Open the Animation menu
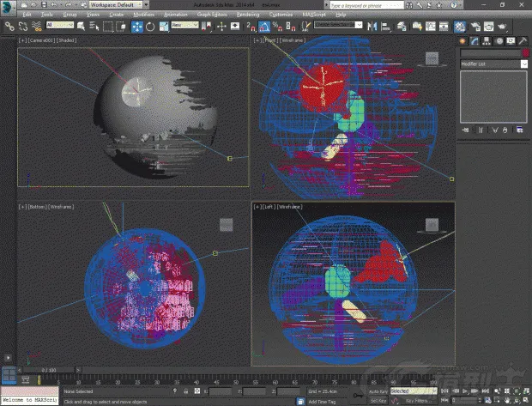This screenshot has width=532, height=406. coord(175,15)
